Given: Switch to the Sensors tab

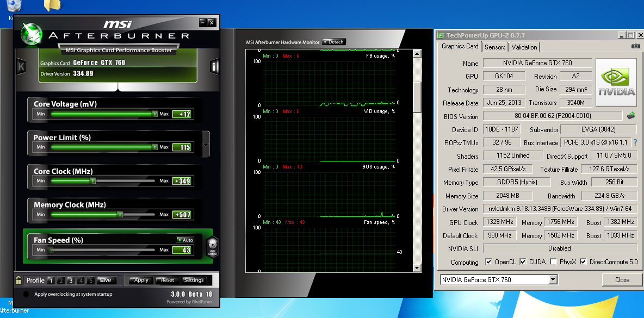Looking at the screenshot, I should point(495,47).
